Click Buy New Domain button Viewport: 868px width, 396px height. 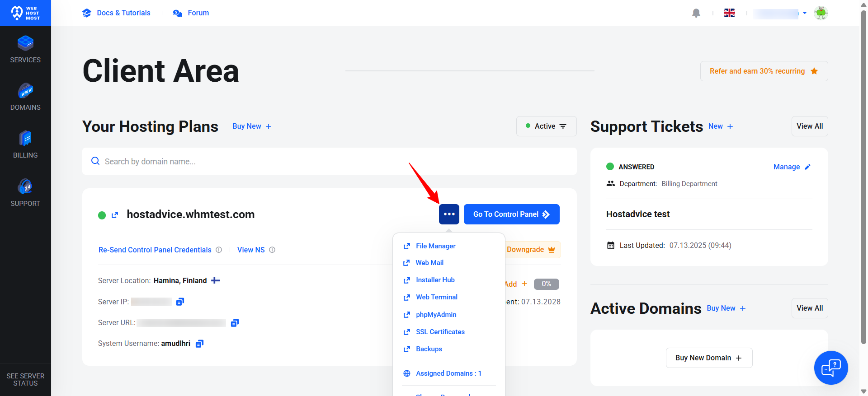pos(709,358)
